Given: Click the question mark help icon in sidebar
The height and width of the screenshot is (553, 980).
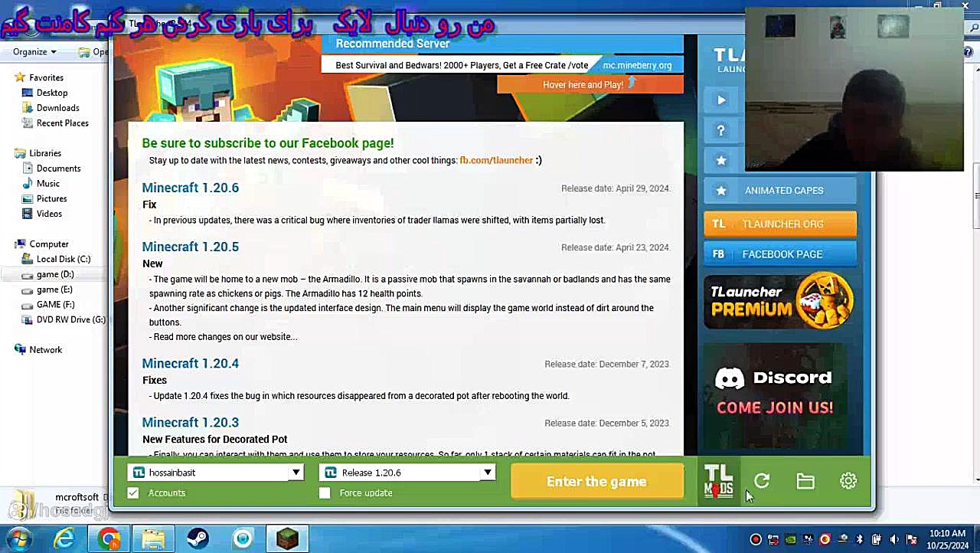Looking at the screenshot, I should coord(721,130).
